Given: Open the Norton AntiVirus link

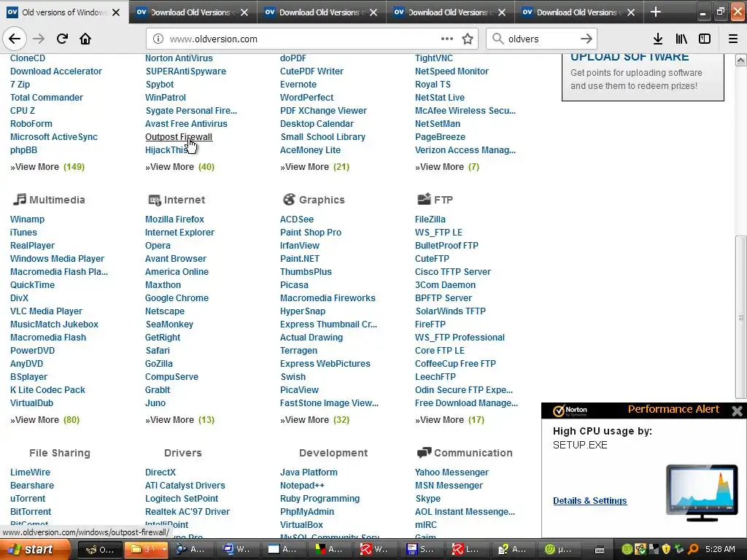Looking at the screenshot, I should pyautogui.click(x=179, y=58).
